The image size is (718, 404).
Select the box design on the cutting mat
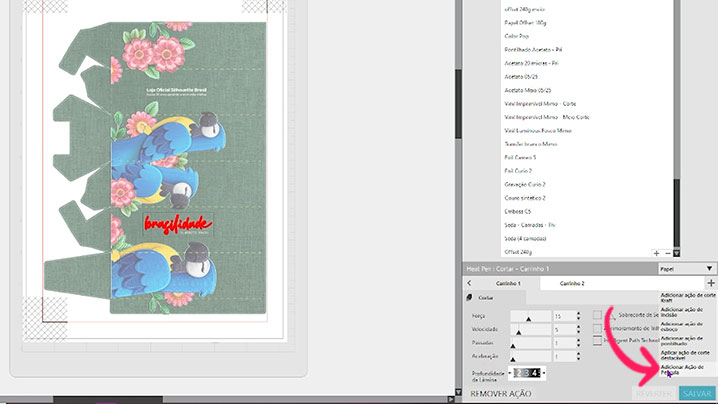point(156,168)
